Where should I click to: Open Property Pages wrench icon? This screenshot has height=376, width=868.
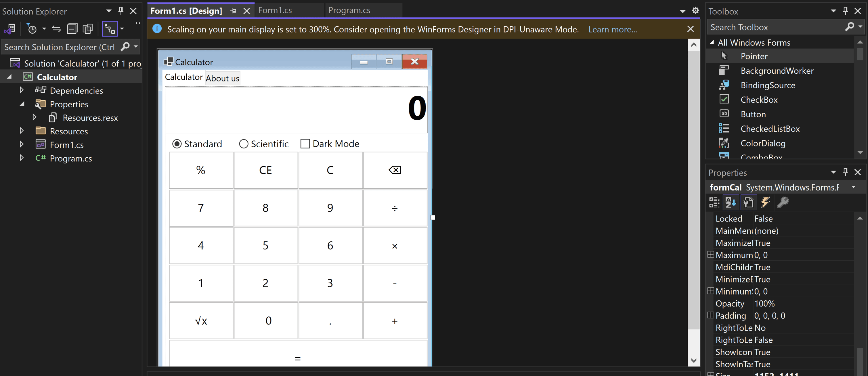tap(782, 203)
